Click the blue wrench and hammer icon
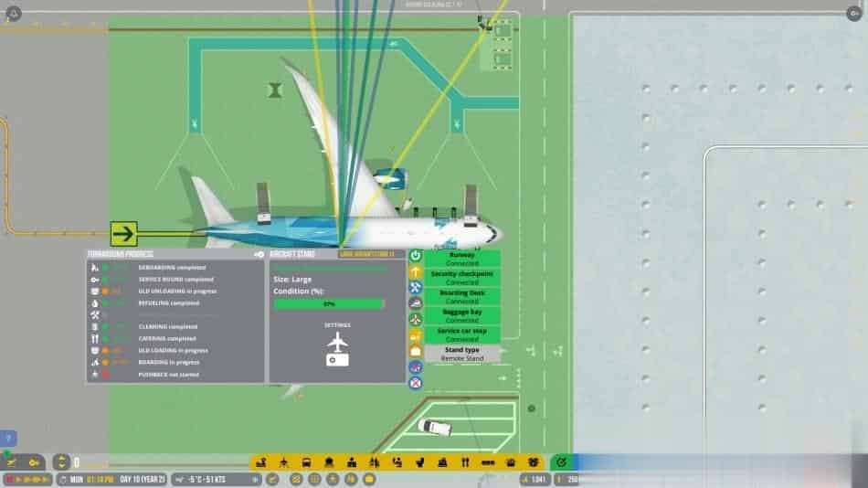The image size is (868, 488). pos(415,288)
